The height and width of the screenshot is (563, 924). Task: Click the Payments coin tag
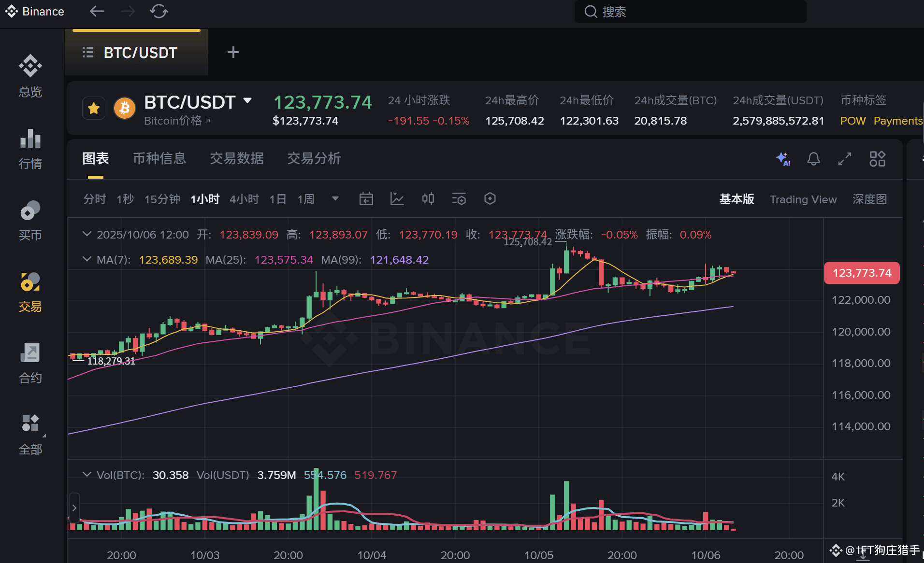(898, 121)
